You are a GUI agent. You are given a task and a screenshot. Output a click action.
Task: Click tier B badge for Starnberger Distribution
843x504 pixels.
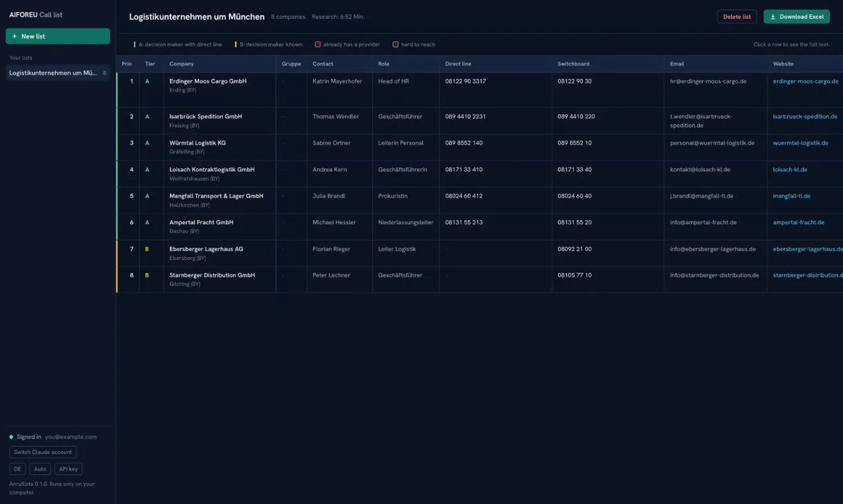coord(147,275)
